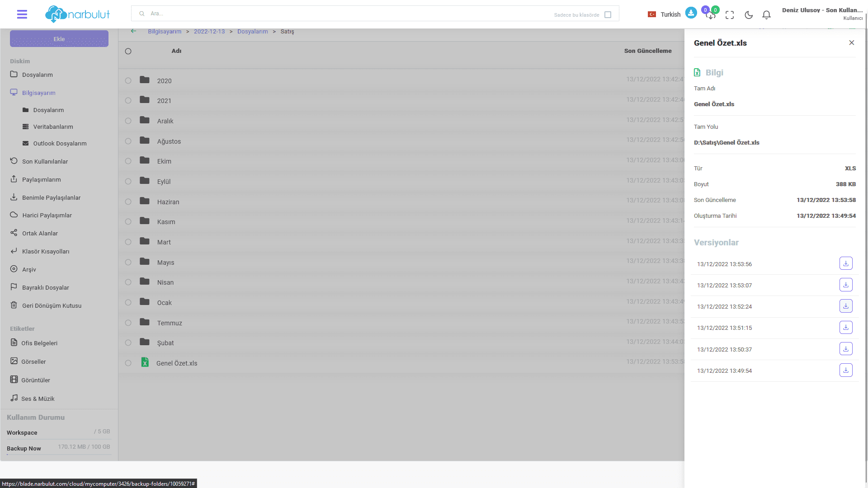Download version 13/12/2022 13:51:15
The width and height of the screenshot is (868, 488).
[845, 328]
